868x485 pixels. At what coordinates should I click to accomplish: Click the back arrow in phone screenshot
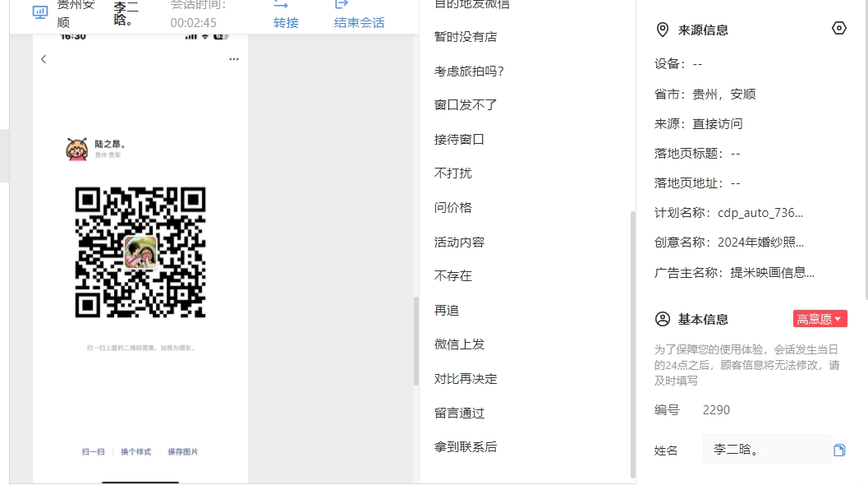tap(44, 59)
